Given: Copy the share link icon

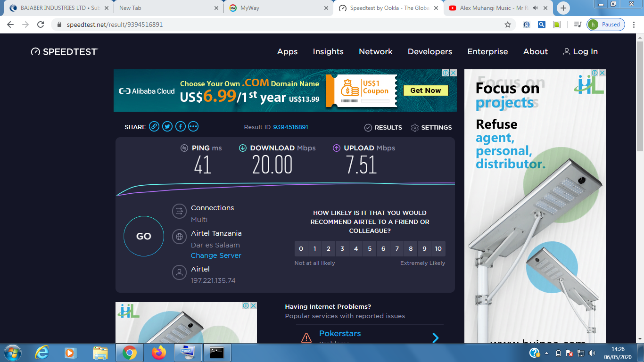Looking at the screenshot, I should pyautogui.click(x=154, y=126).
